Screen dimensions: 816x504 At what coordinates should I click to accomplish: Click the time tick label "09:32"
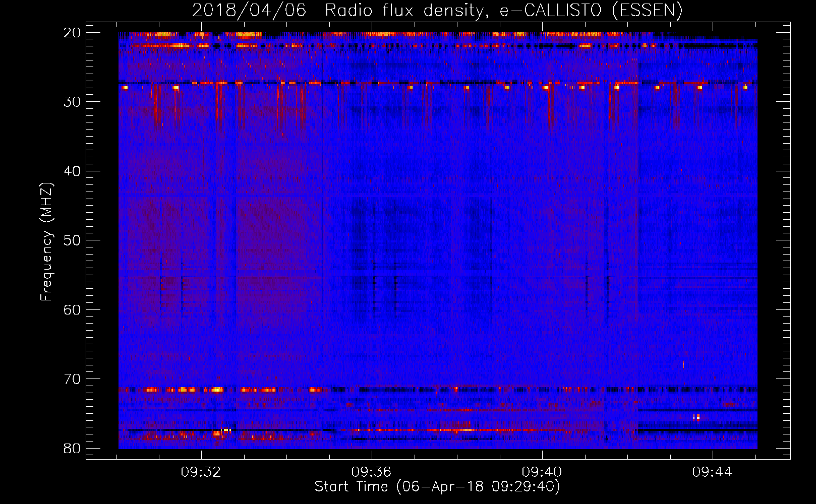click(201, 472)
